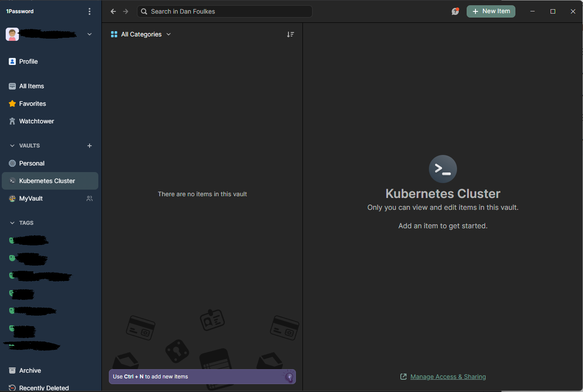Open Watchtower security dashboard
Image resolution: width=583 pixels, height=392 pixels.
36,121
